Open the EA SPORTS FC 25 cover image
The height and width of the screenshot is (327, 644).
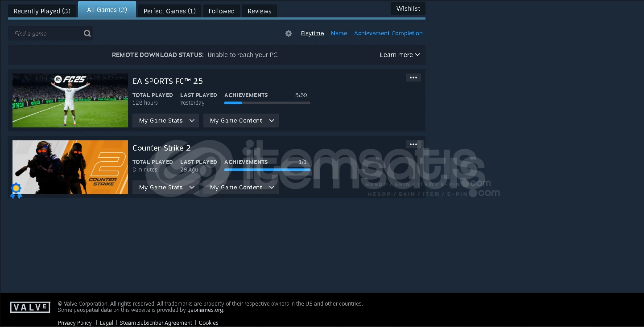click(x=70, y=100)
